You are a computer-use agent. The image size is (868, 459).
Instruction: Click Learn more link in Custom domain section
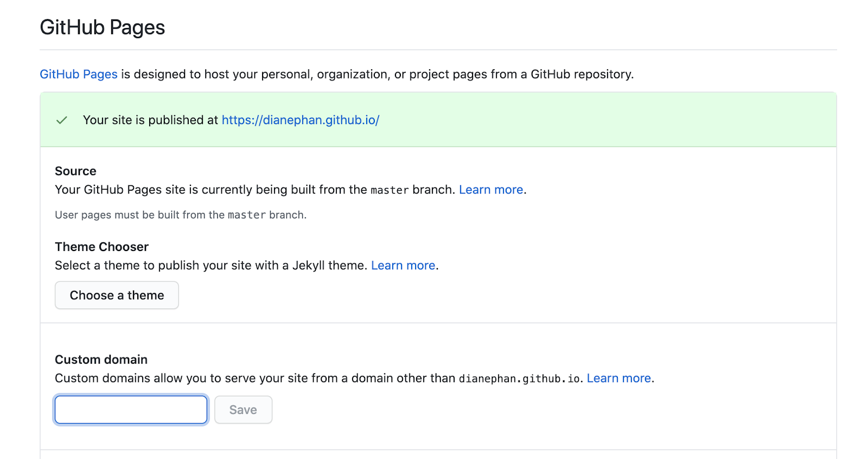619,378
